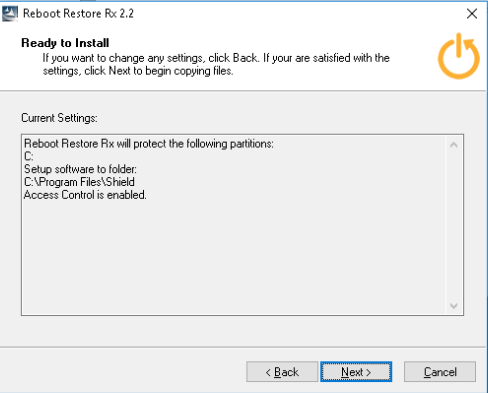This screenshot has height=393, width=488.
Task: Click the Current Settings label
Action: (59, 118)
